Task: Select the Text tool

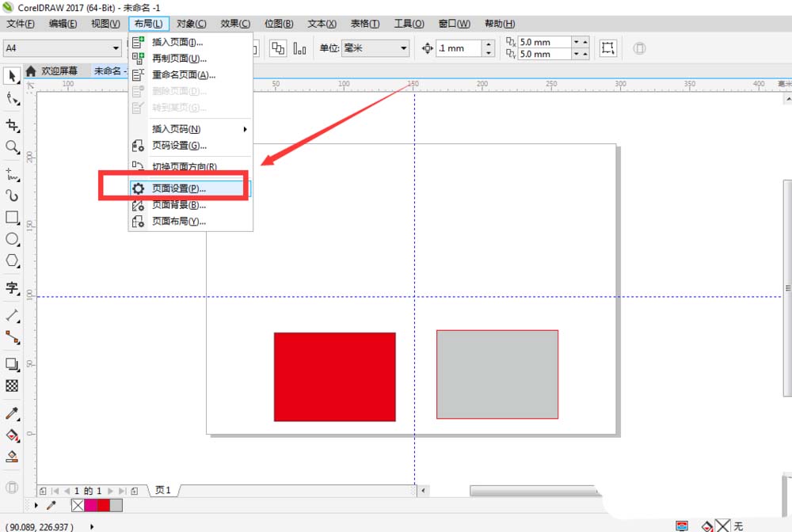Action: pos(12,287)
